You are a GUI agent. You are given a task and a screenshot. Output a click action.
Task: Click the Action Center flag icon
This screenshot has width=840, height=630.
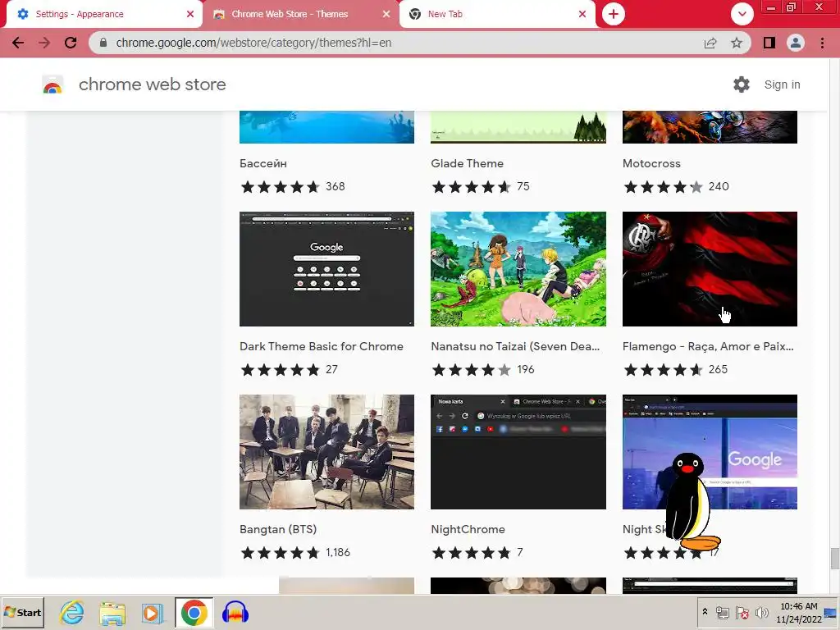coord(742,612)
